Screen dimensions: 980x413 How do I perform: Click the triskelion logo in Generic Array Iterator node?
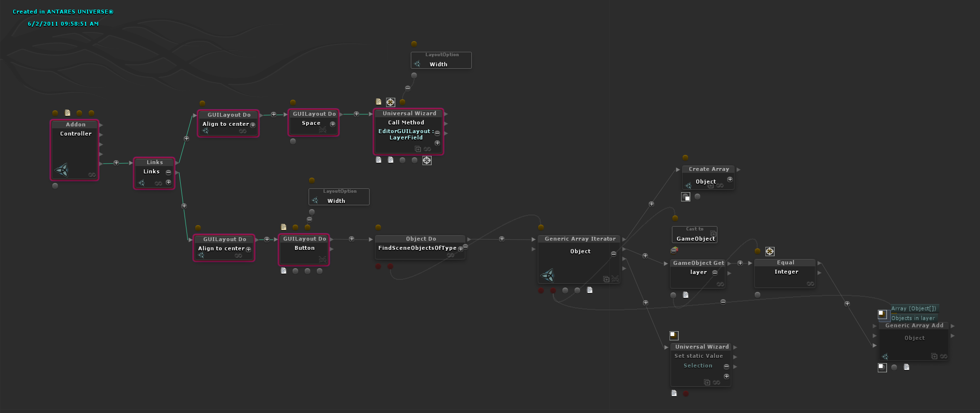pos(548,275)
